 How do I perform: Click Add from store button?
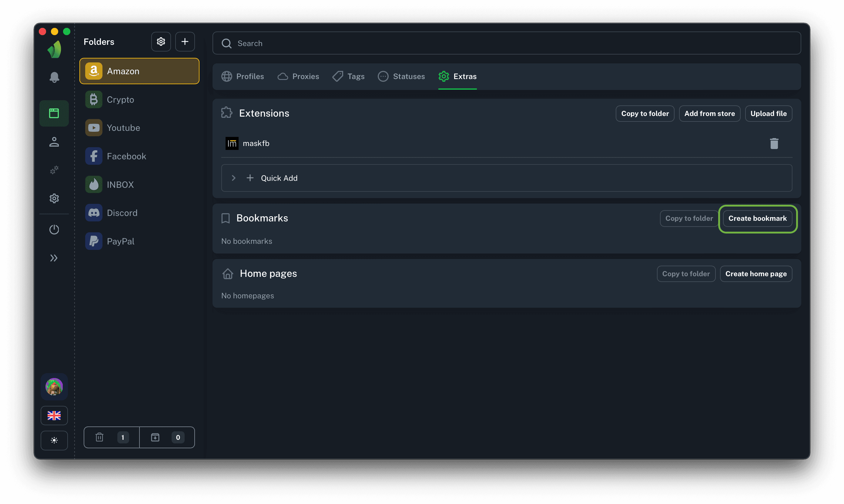click(709, 114)
